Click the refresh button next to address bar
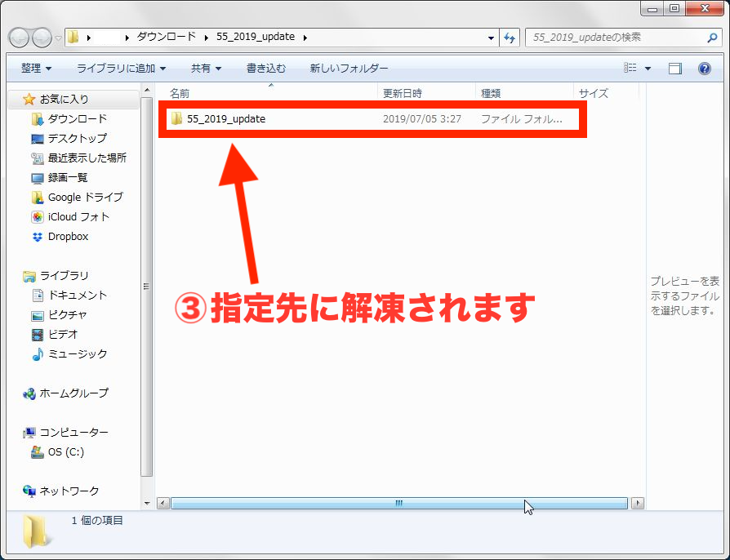Viewport: 730px width, 560px height. tap(510, 38)
